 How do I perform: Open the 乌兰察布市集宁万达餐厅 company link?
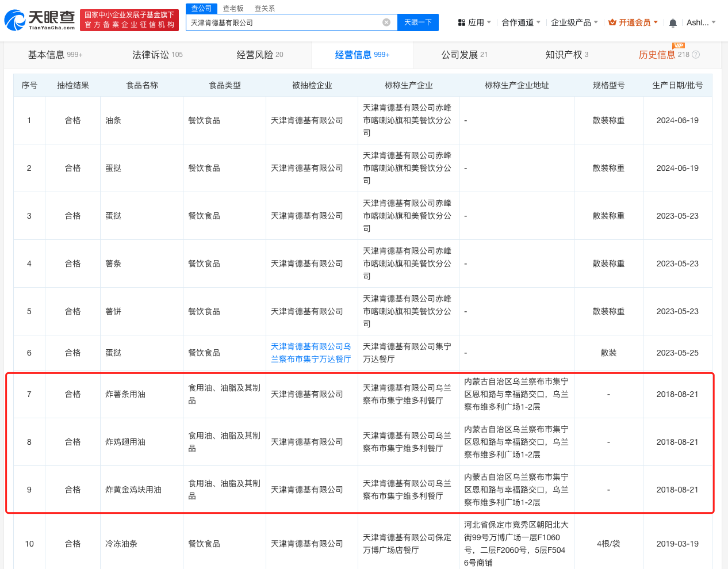pos(311,353)
